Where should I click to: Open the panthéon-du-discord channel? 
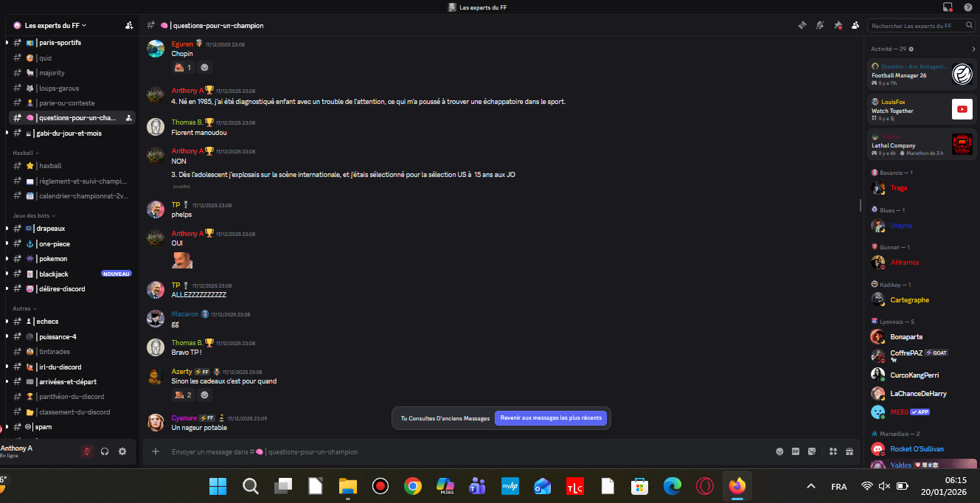coord(72,397)
